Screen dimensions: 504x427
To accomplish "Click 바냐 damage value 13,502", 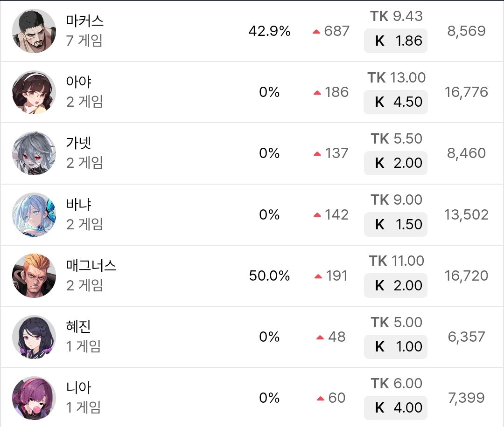I will coord(466,214).
